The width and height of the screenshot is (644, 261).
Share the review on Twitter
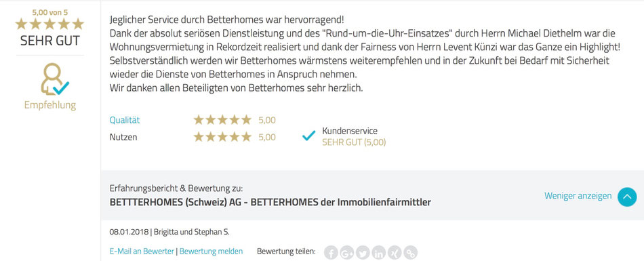tap(363, 252)
